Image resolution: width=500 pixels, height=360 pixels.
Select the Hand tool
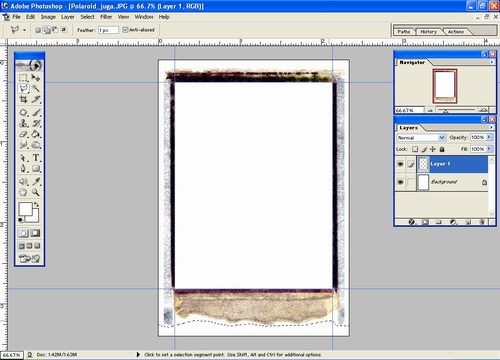coord(23,192)
